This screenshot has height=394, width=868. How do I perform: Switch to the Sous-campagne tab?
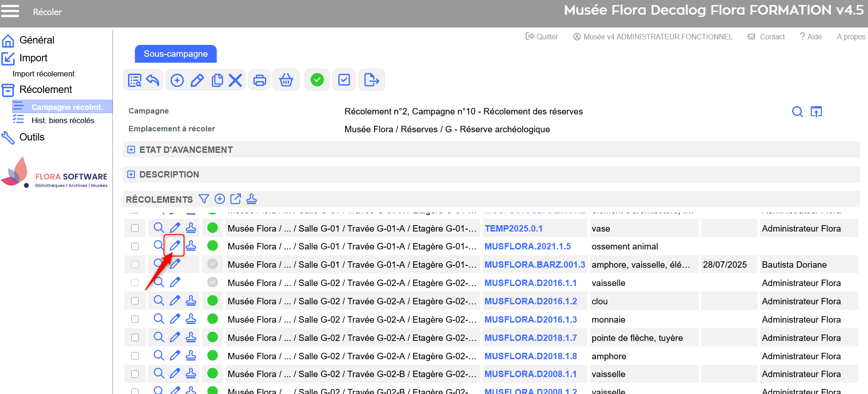point(176,54)
